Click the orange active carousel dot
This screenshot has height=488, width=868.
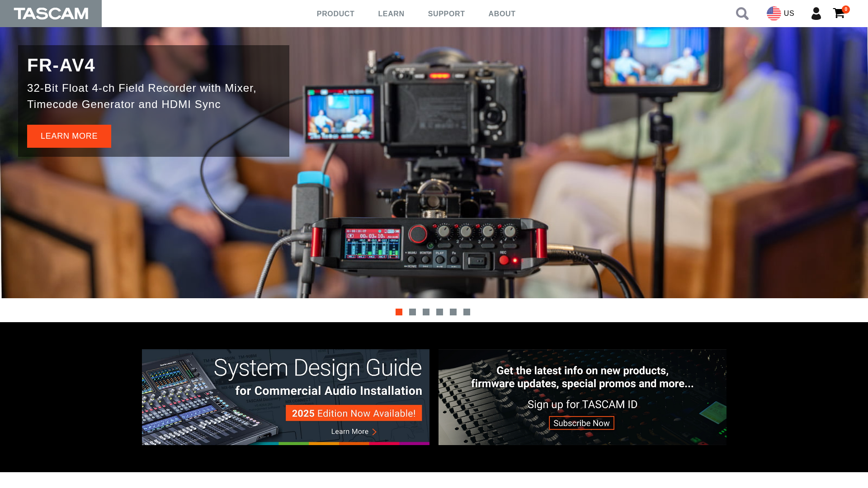(399, 312)
